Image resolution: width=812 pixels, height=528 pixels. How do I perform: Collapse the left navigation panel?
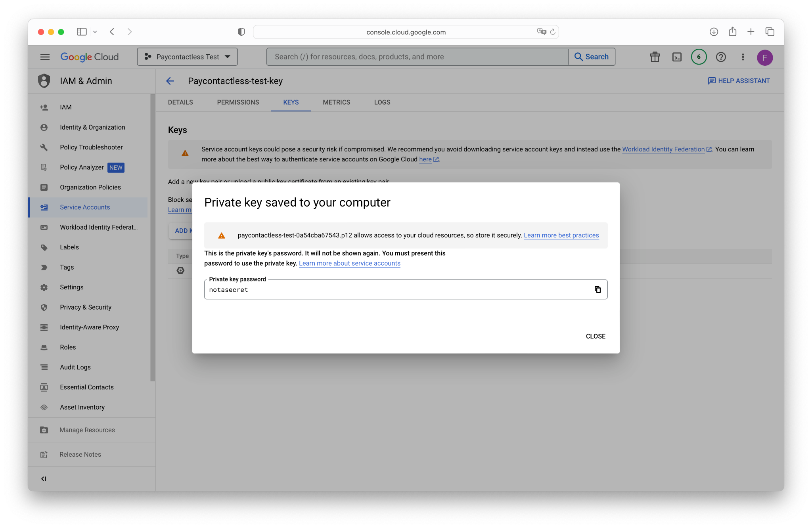(44, 479)
